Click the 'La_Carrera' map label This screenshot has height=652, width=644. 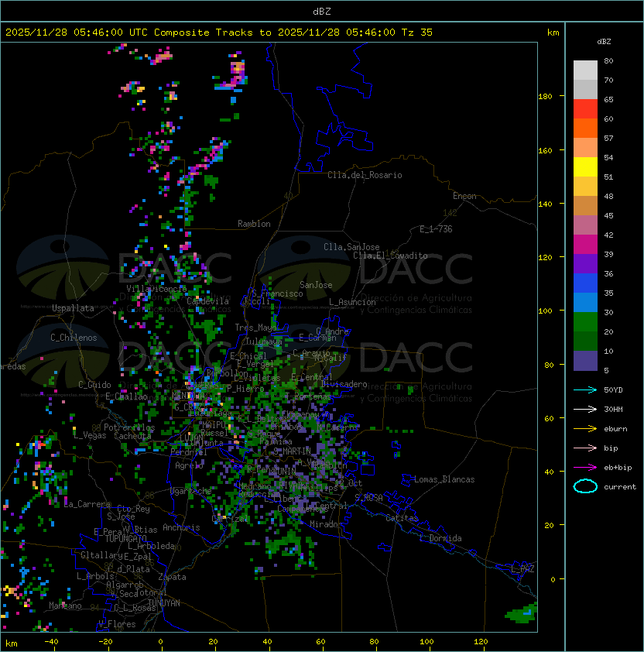coord(87,504)
